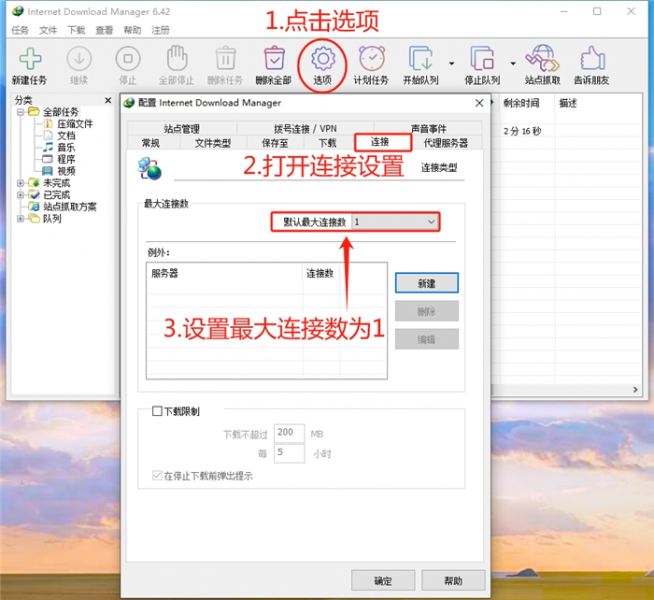This screenshot has width=654, height=600.
Task: Switch to the 常规 tab
Action: [x=151, y=143]
